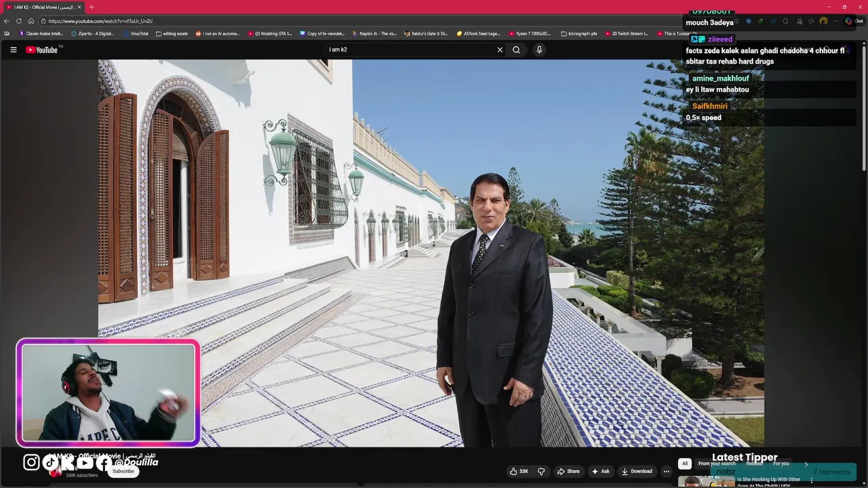Open the 'ASRock Steel Lege...' bookmark
Image resolution: width=868 pixels, height=488 pixels.
pos(479,33)
